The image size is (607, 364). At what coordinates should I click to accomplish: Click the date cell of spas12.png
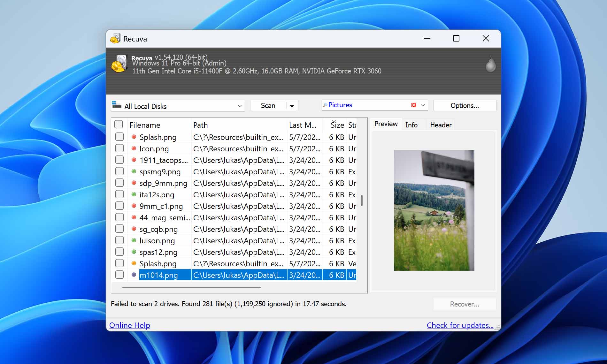pyautogui.click(x=305, y=252)
